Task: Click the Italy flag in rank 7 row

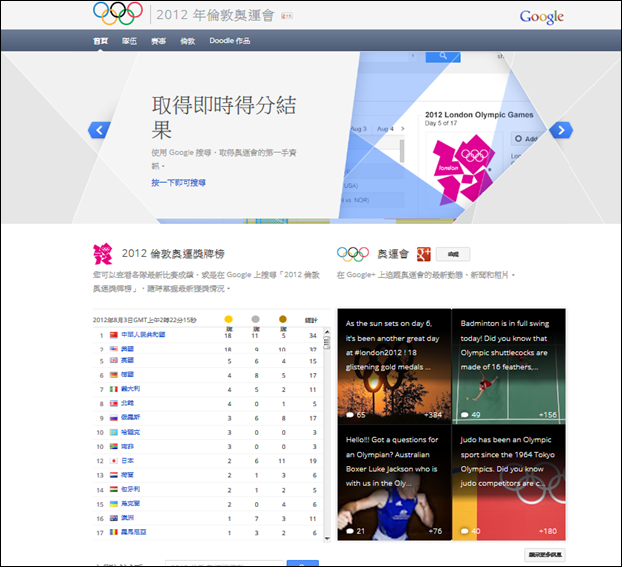Action: (114, 389)
